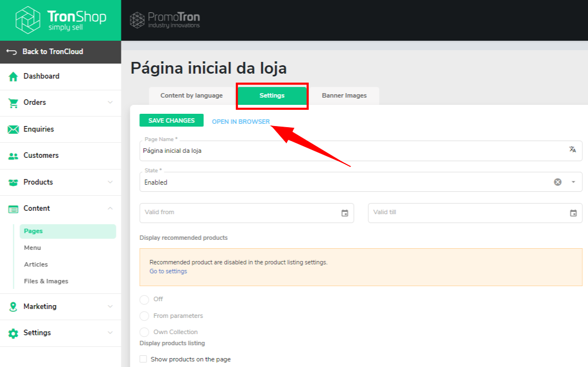The width and height of the screenshot is (588, 367).
Task: Click the PromoTron logo icon
Action: (137, 20)
